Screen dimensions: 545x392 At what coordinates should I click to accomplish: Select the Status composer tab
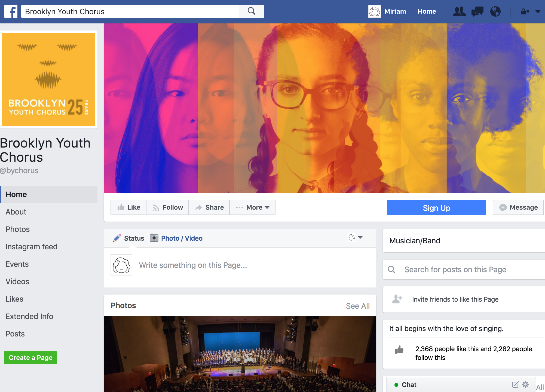(x=128, y=238)
